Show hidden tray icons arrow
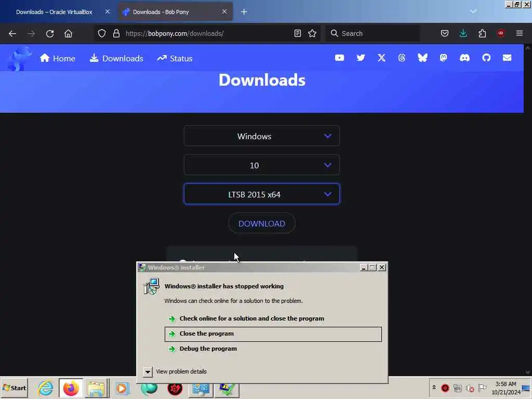 click(434, 388)
